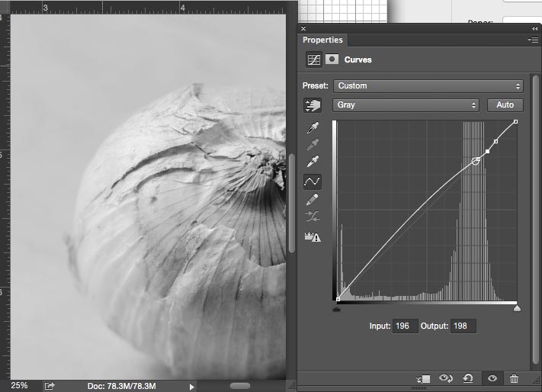Clip adjustment to the layer below

coord(423,379)
